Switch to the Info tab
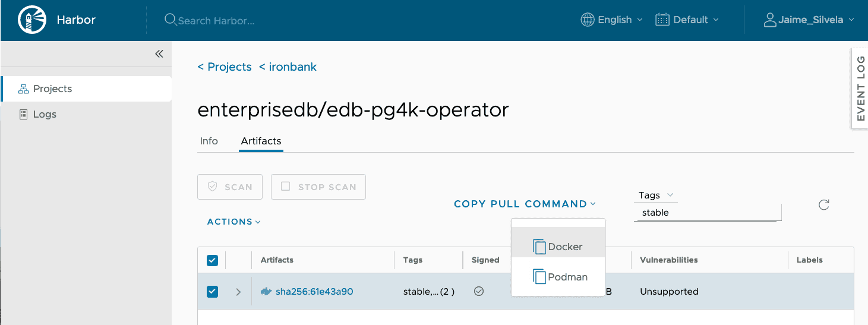The image size is (868, 325). pos(209,141)
